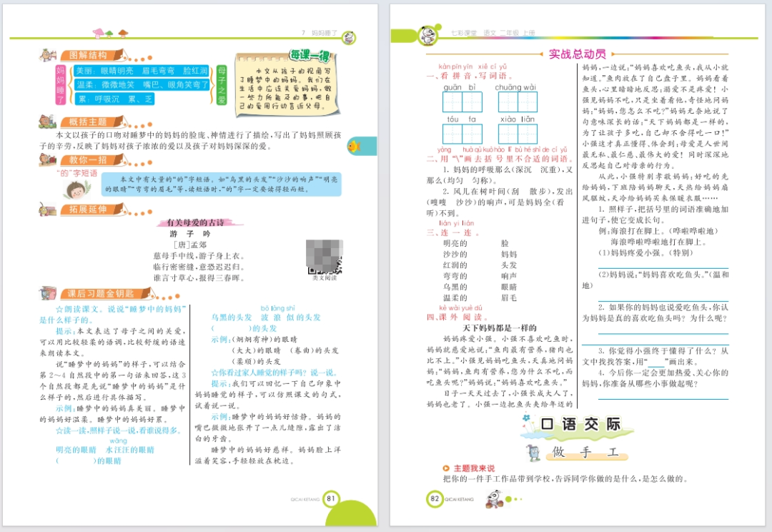The height and width of the screenshot is (532, 772).
Task: Select the title 有关母爱的古诗
Action: tap(195, 222)
